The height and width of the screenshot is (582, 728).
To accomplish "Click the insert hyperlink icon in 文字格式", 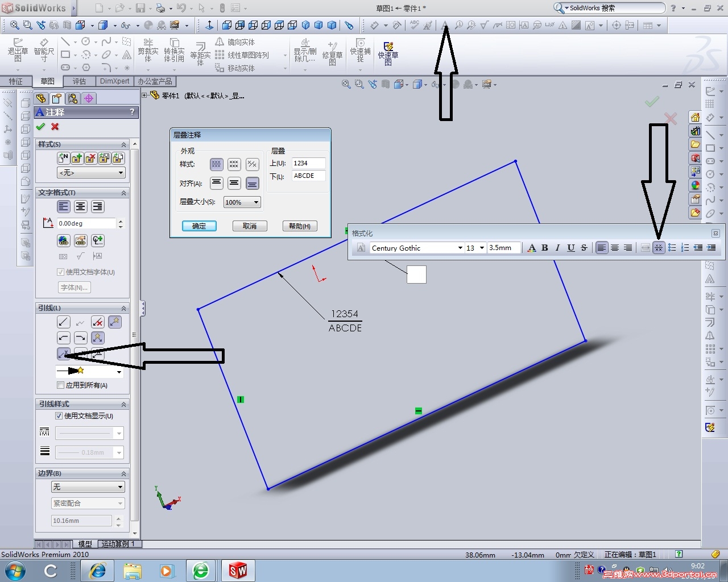I will (x=64, y=241).
